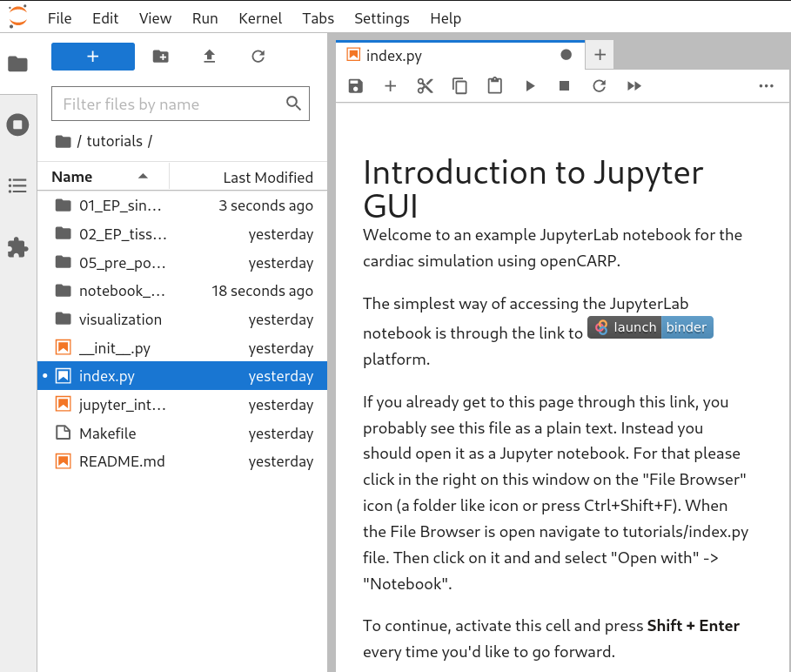Open the Extension Manager puzzle icon
This screenshot has height=672, width=791.
pyautogui.click(x=17, y=248)
